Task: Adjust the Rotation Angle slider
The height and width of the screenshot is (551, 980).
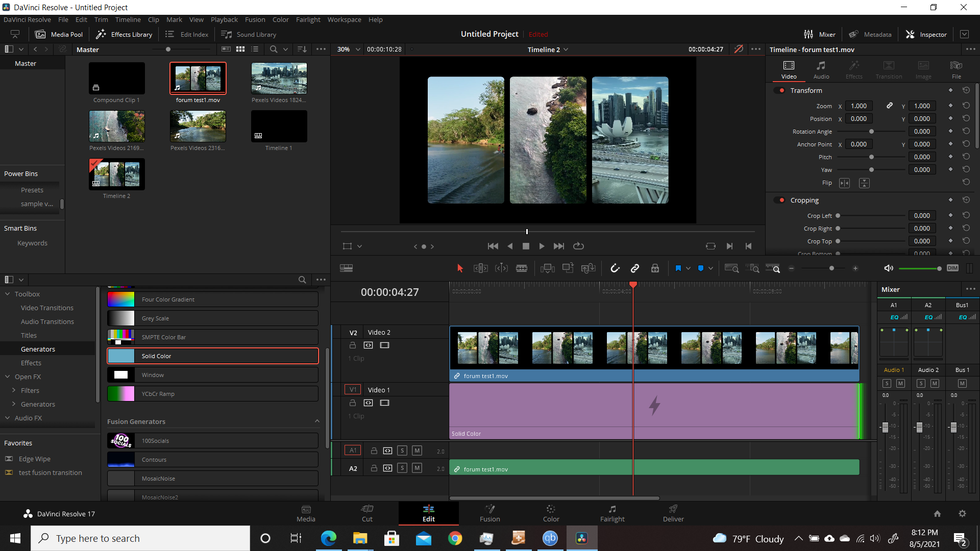Action: 871,132
